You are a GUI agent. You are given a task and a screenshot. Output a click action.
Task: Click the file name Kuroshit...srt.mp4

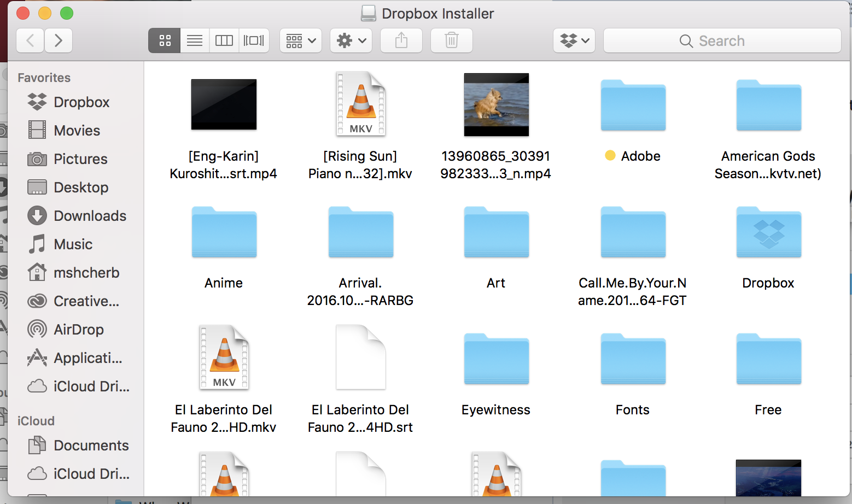pyautogui.click(x=223, y=174)
